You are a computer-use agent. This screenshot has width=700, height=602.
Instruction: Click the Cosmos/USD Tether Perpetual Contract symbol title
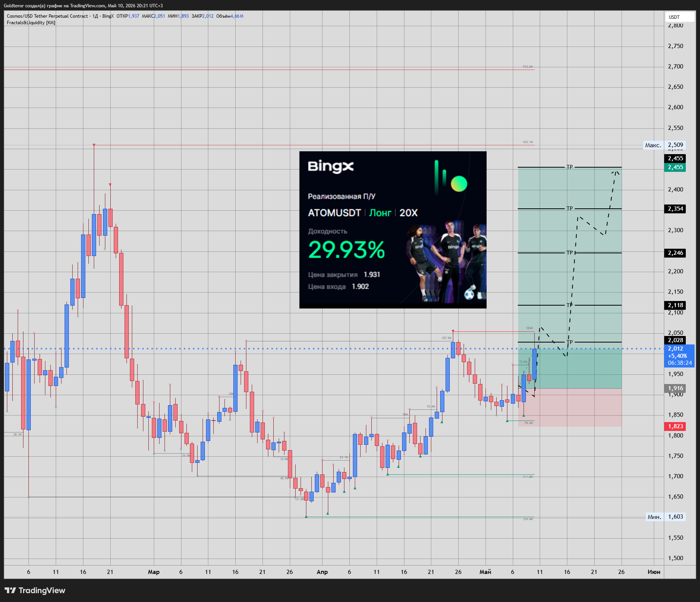coord(47,16)
